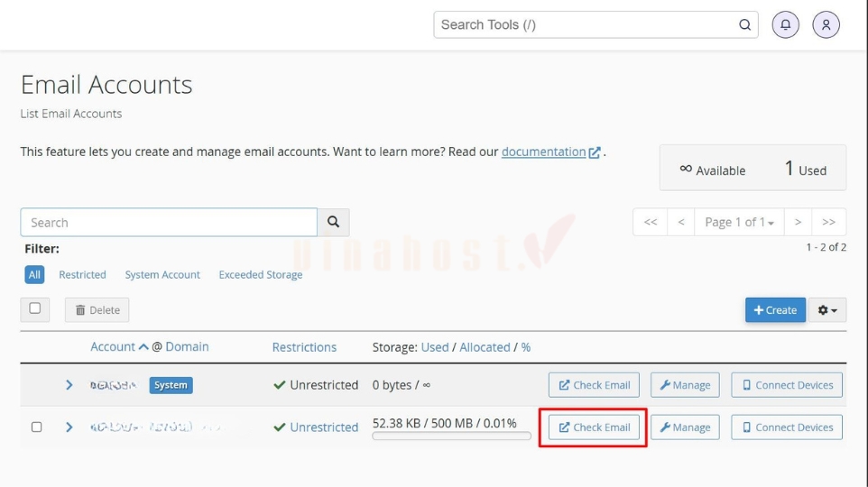Screen dimensions: 868x487
Task: Go to the first page with << button
Action: 650,222
